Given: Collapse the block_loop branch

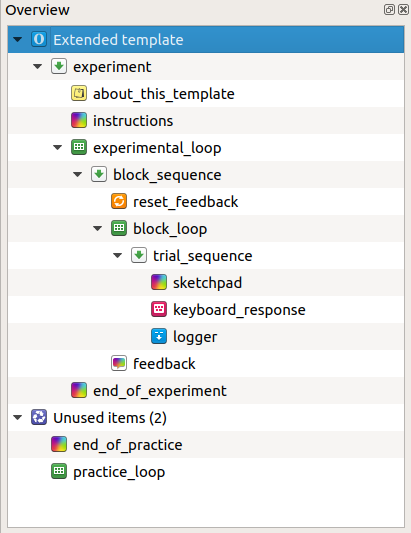Looking at the screenshot, I should [98, 229].
